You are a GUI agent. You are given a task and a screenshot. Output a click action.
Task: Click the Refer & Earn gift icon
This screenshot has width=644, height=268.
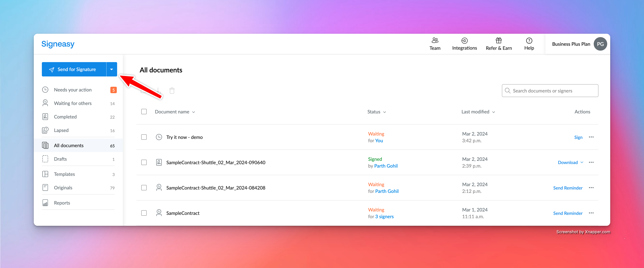(x=499, y=40)
